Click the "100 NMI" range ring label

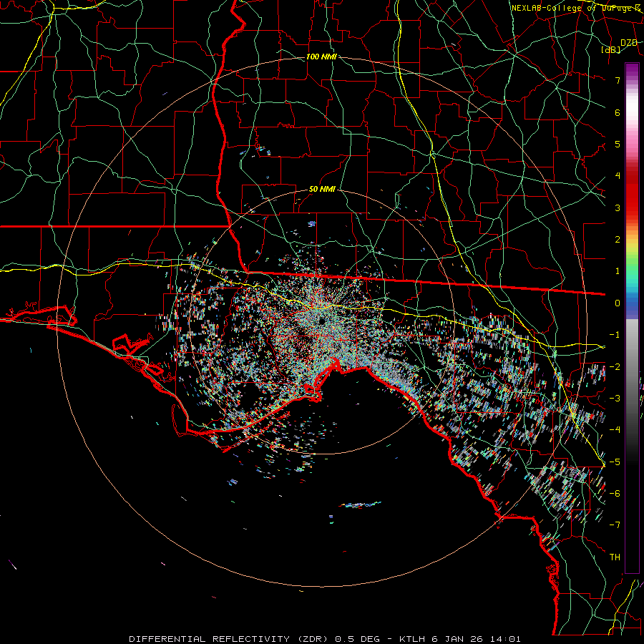321,57
